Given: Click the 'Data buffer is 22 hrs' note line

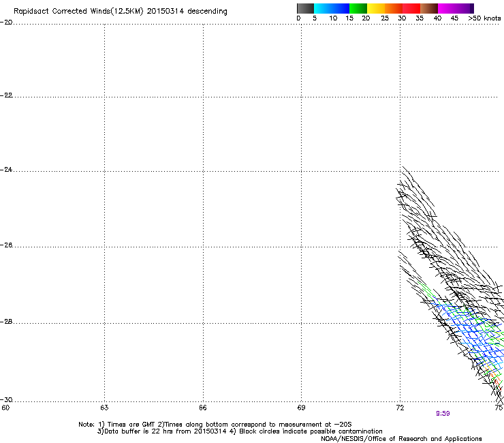Looking at the screenshot, I should click(x=240, y=431).
